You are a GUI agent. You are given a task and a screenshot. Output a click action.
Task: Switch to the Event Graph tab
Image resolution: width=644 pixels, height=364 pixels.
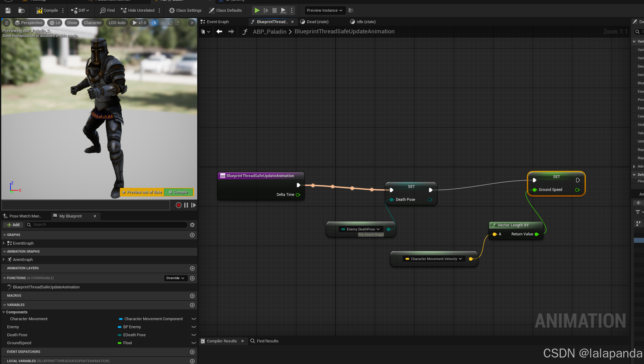coord(218,22)
